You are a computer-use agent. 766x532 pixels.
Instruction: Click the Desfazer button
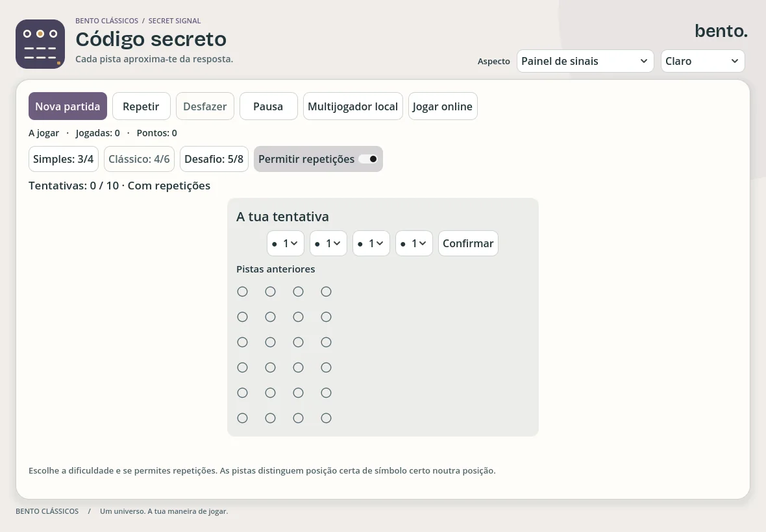tap(204, 106)
